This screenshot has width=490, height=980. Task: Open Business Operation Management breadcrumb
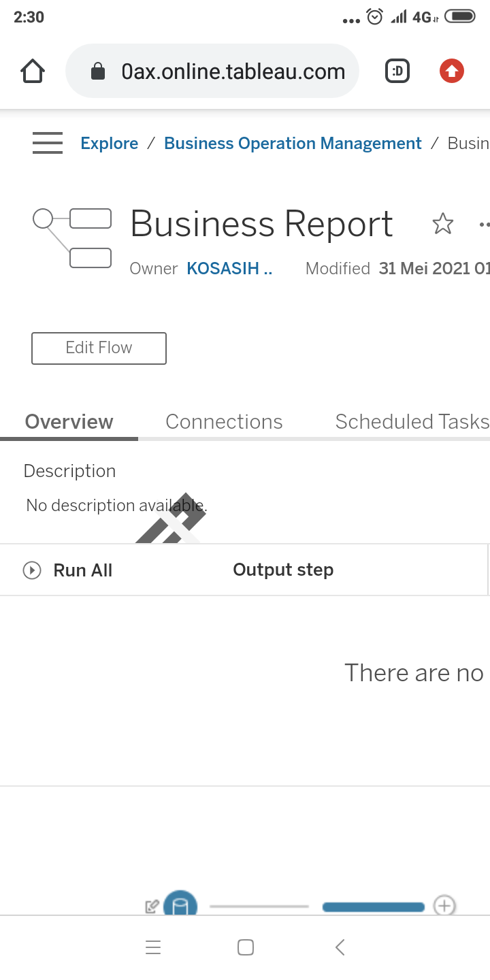point(293,143)
